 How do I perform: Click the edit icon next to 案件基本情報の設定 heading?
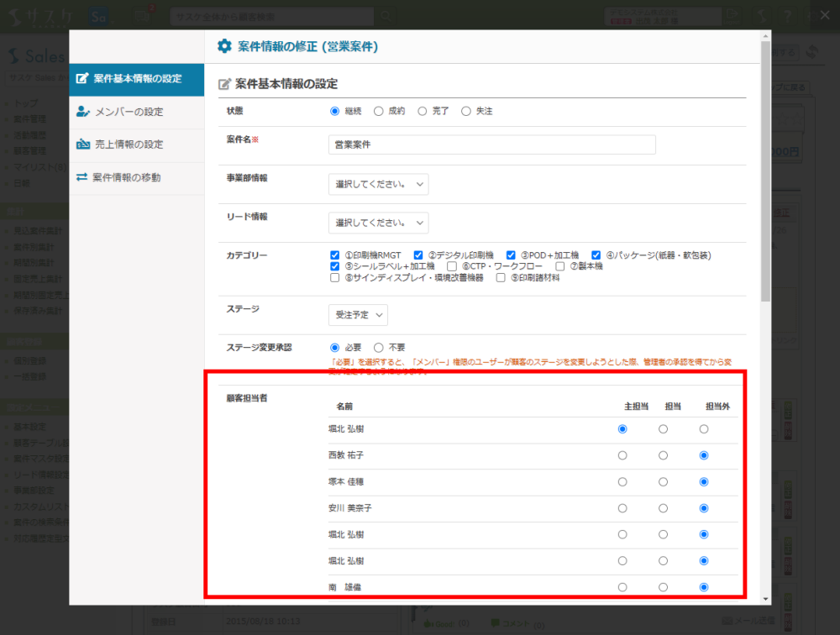tap(224, 84)
